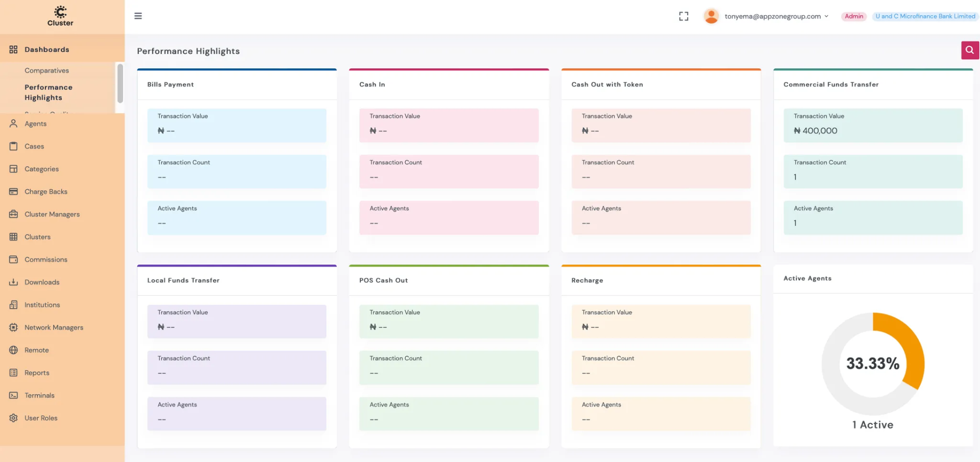Select the Cluster Managers icon

point(13,214)
